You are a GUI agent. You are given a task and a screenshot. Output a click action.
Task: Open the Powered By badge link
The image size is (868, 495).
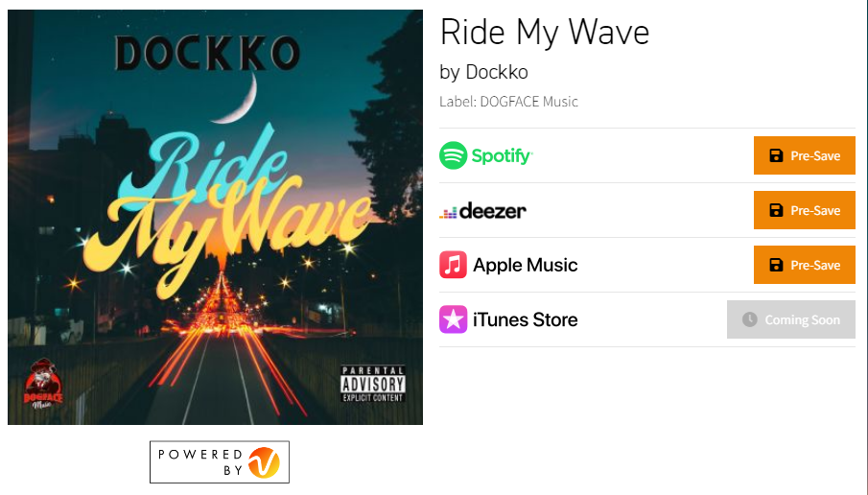point(220,462)
